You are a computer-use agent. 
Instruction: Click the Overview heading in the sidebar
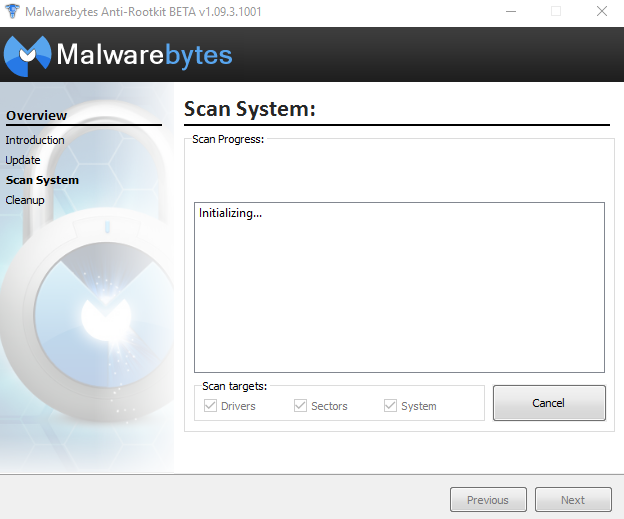tap(37, 116)
